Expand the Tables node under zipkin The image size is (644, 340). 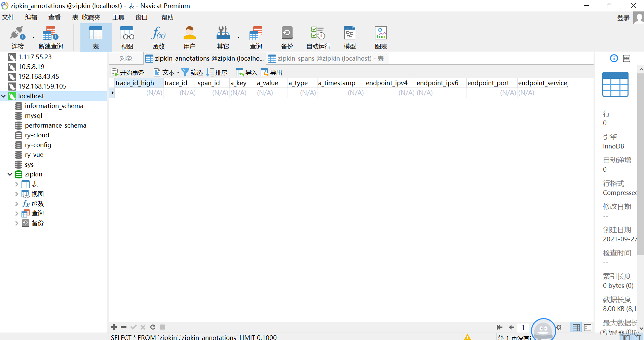point(16,184)
